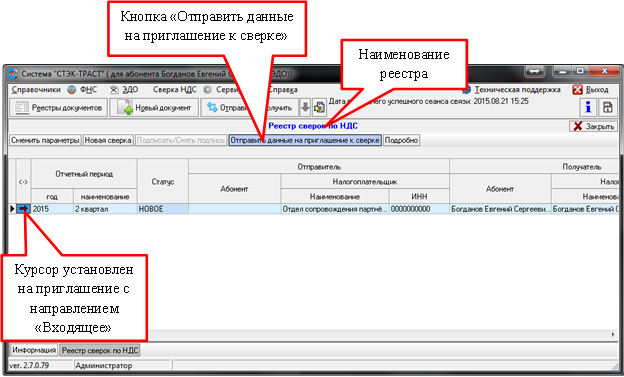Image resolution: width=624 pixels, height=377 pixels.
Task: Click the Отправить/Получить sync button
Action: coord(250,107)
